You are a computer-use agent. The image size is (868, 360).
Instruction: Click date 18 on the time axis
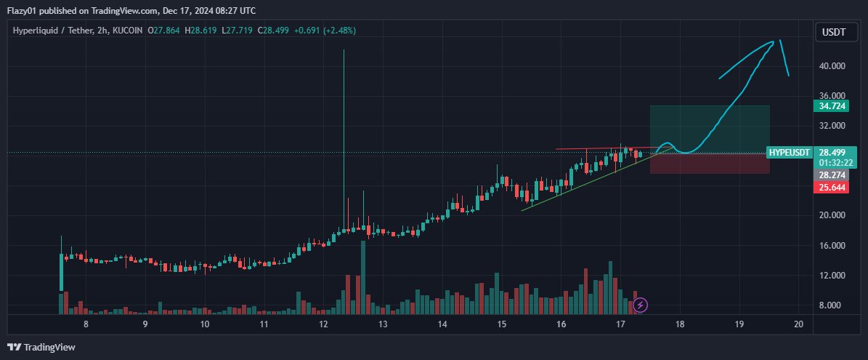pos(680,324)
